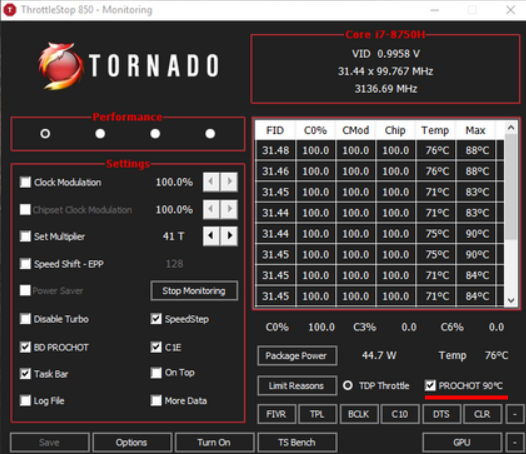The width and height of the screenshot is (526, 454).
Task: Click the FID column header
Action: pos(275,130)
